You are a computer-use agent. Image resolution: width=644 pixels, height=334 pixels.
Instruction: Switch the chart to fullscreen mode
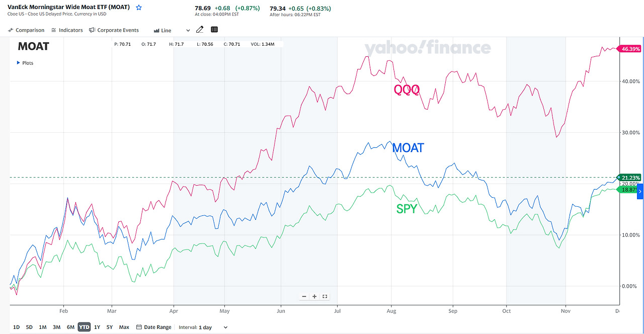click(x=324, y=296)
